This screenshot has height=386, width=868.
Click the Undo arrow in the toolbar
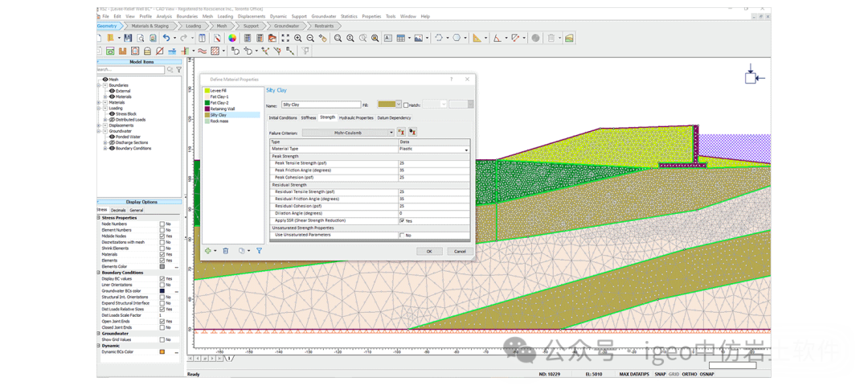coord(166,38)
